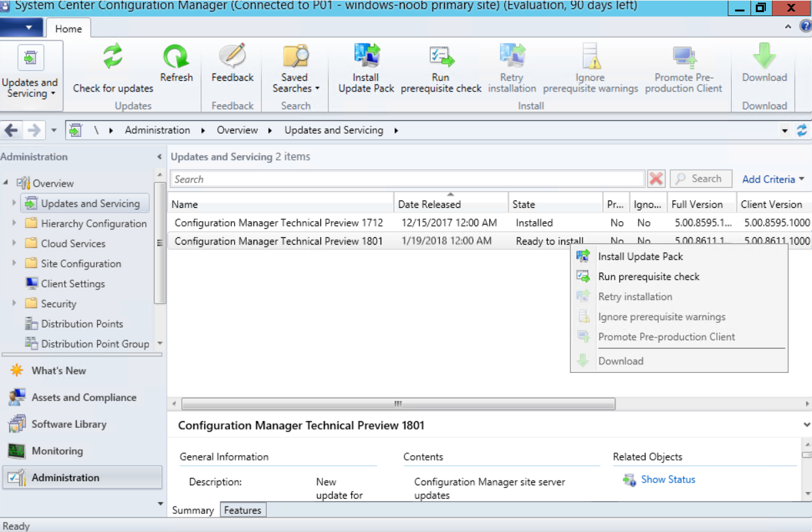Select Updates and Servicing tree node
Screen dimensions: 812x532
(85, 203)
